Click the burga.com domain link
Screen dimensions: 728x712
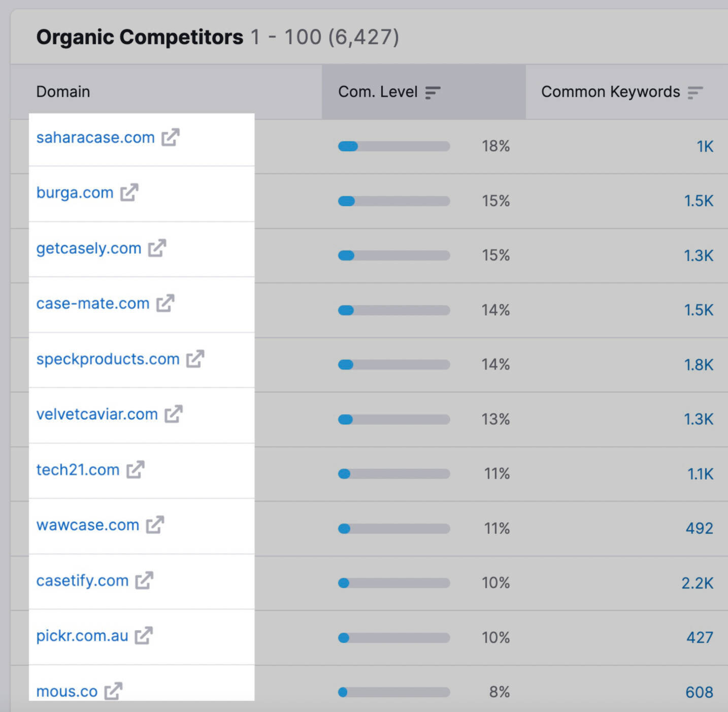[x=75, y=192]
